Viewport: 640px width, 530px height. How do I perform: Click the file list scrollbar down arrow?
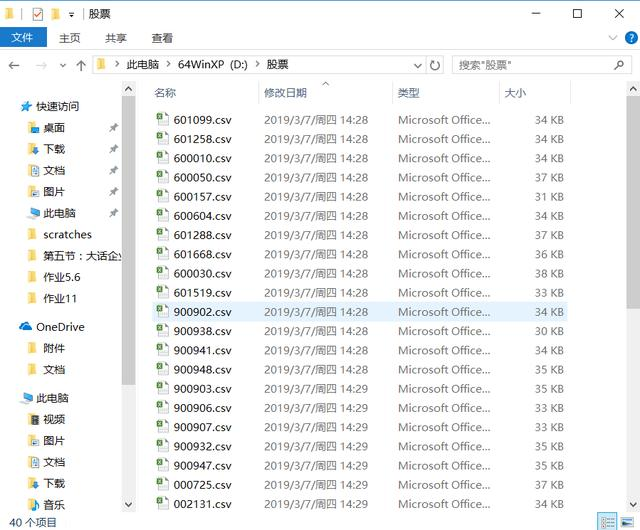(x=633, y=505)
